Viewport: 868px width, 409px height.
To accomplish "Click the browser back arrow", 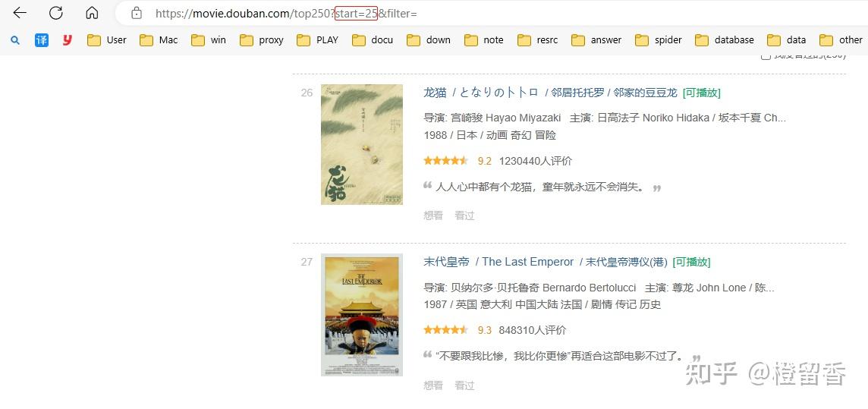I will (20, 13).
